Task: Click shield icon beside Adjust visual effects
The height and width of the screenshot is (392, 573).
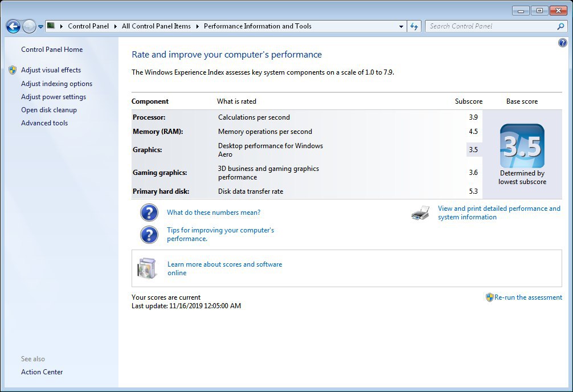Action: tap(13, 70)
